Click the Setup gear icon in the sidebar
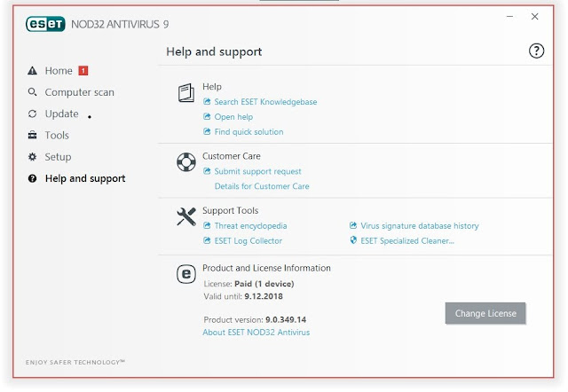 (32, 157)
